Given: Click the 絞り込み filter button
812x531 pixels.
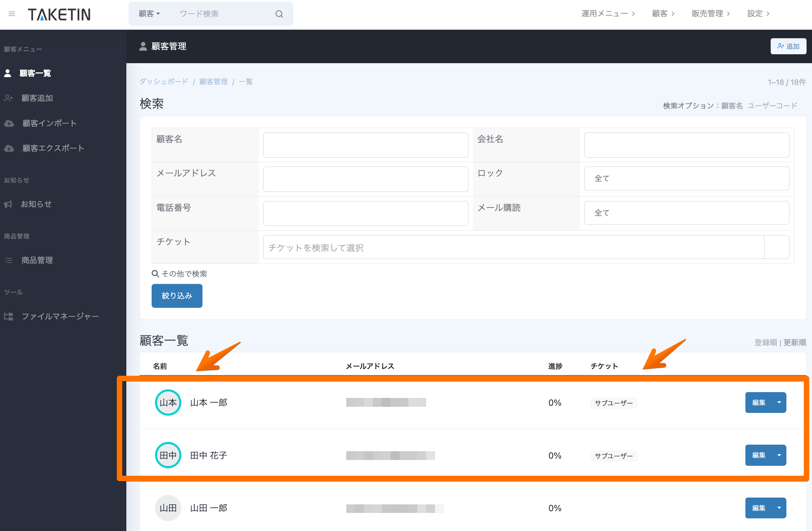Looking at the screenshot, I should (x=177, y=296).
